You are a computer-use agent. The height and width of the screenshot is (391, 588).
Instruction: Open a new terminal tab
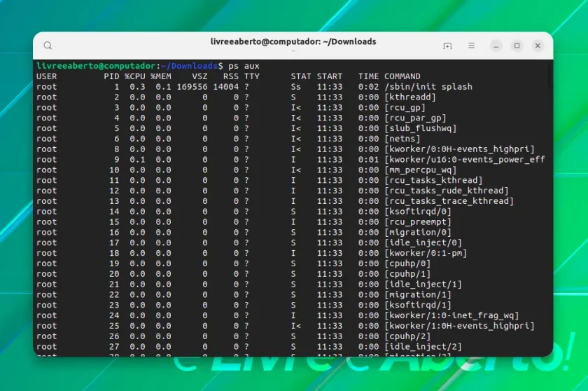tap(447, 46)
